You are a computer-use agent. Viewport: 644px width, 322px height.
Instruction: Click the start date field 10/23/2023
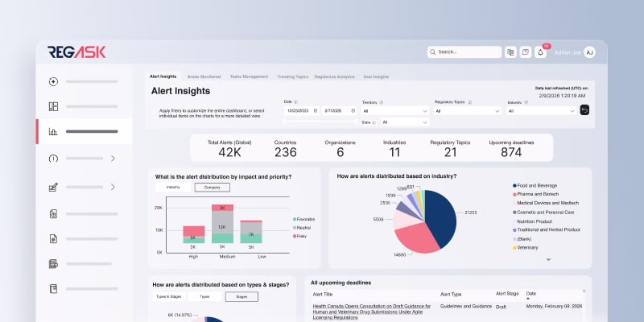click(302, 110)
